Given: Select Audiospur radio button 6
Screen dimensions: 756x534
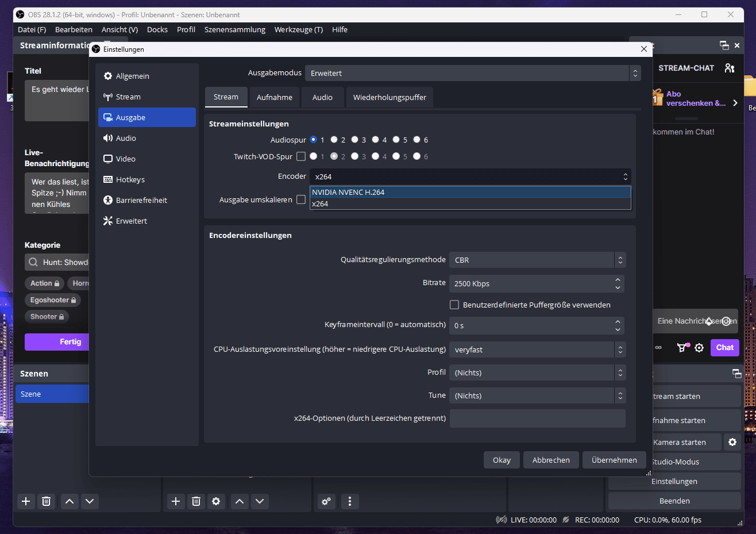Looking at the screenshot, I should click(x=416, y=140).
